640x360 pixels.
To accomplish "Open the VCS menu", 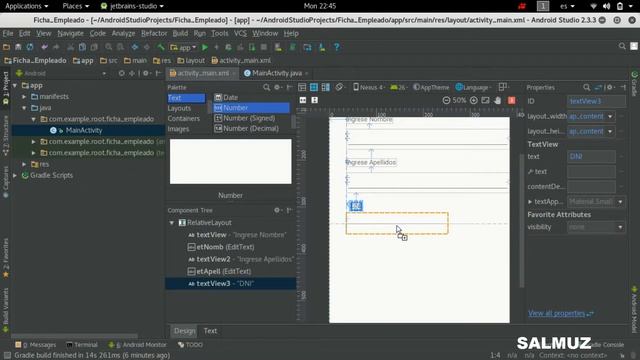I will coord(240,33).
